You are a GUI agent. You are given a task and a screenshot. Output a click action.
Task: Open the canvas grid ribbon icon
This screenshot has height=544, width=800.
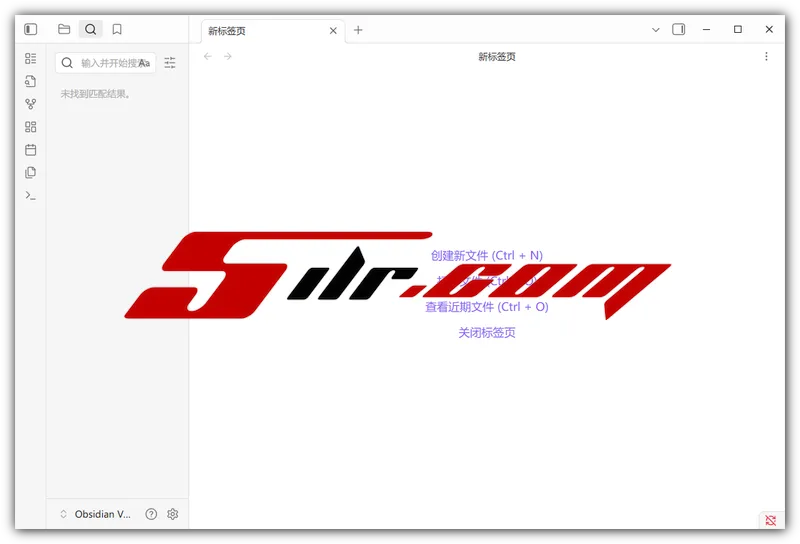[31, 127]
